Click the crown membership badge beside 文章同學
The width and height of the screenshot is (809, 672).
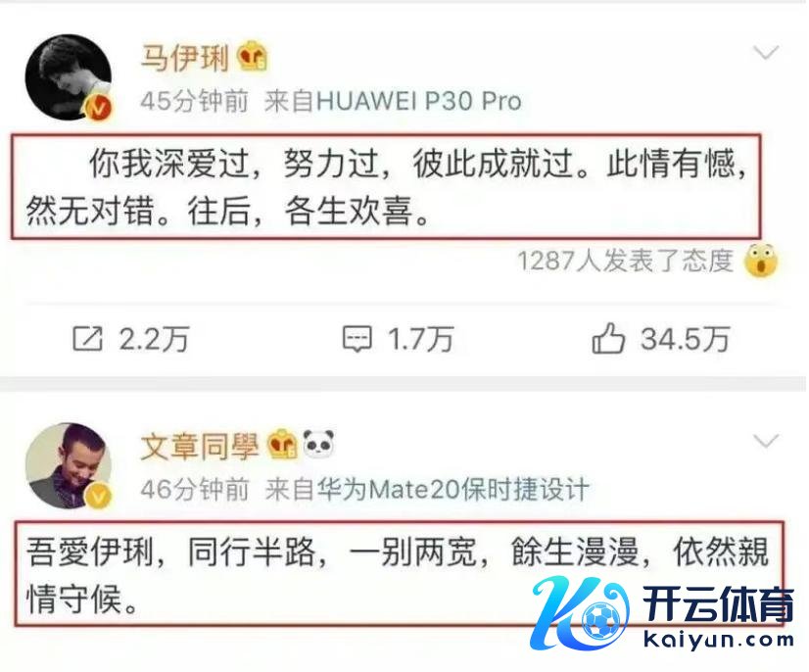click(x=282, y=445)
